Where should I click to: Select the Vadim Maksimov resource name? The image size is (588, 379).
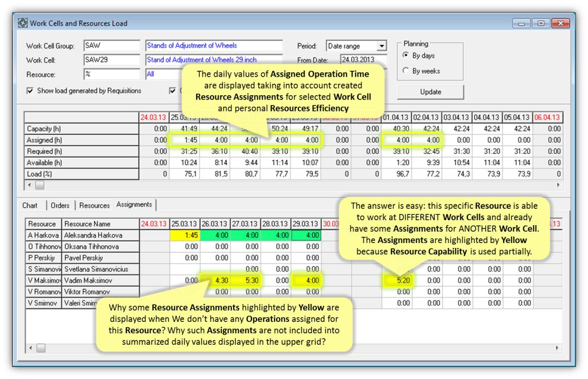pyautogui.click(x=101, y=281)
